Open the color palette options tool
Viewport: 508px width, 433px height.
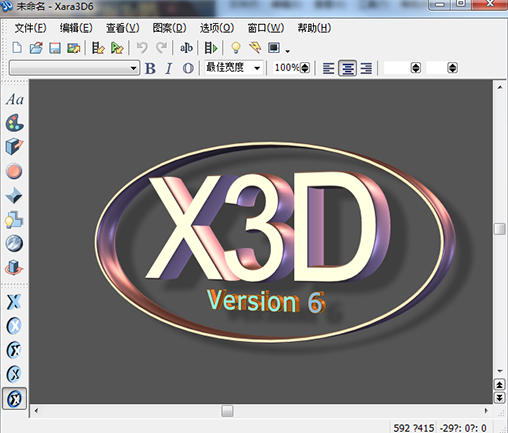tap(14, 123)
